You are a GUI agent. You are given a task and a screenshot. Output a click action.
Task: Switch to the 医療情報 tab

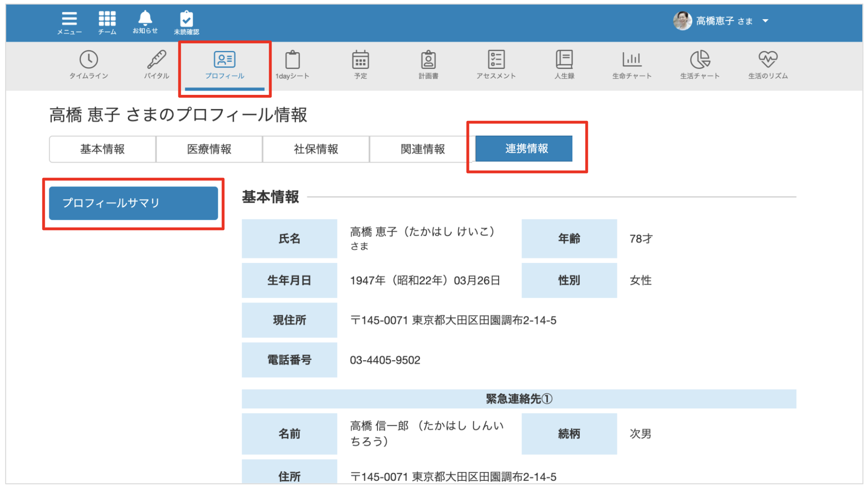point(209,149)
